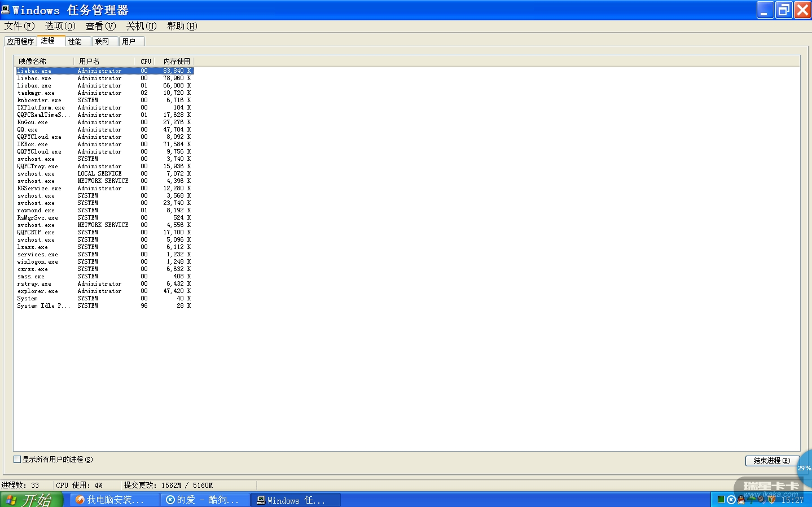Select the explorer.exe process row

click(104, 291)
